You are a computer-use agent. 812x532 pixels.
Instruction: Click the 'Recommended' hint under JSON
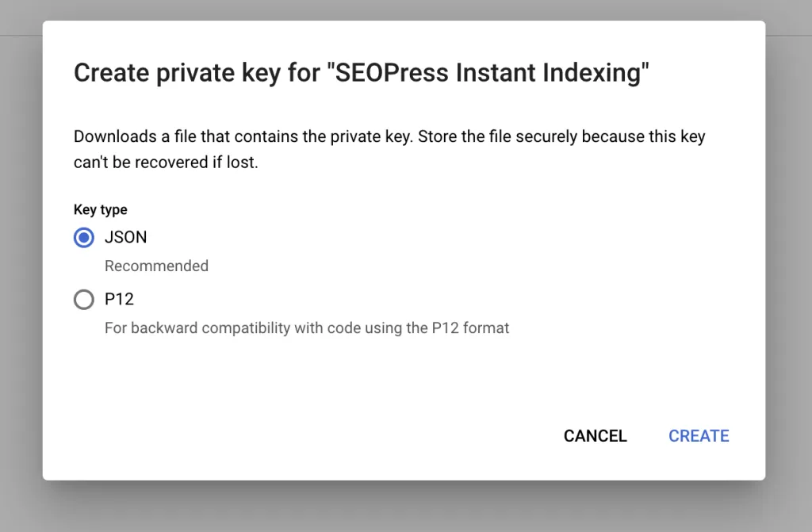(x=156, y=266)
